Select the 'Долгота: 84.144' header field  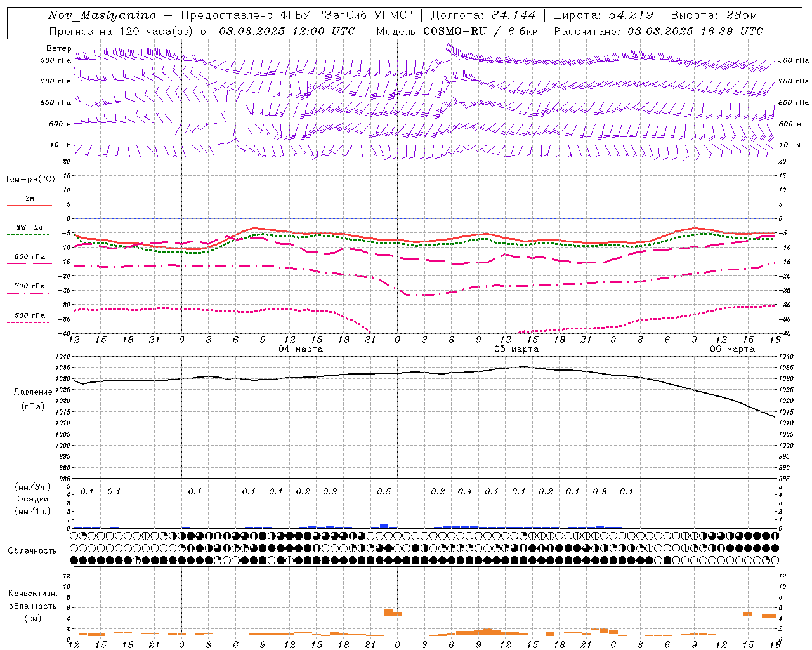tap(483, 15)
